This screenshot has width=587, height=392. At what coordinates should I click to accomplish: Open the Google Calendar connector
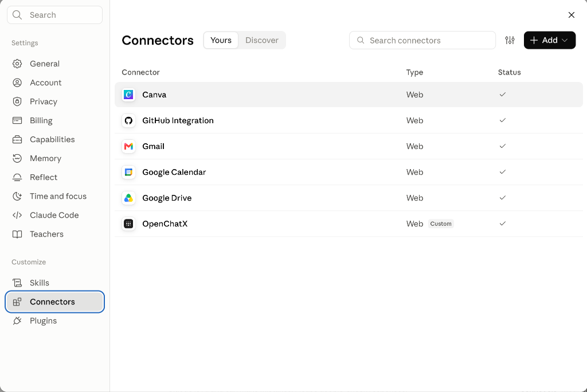[x=349, y=173]
